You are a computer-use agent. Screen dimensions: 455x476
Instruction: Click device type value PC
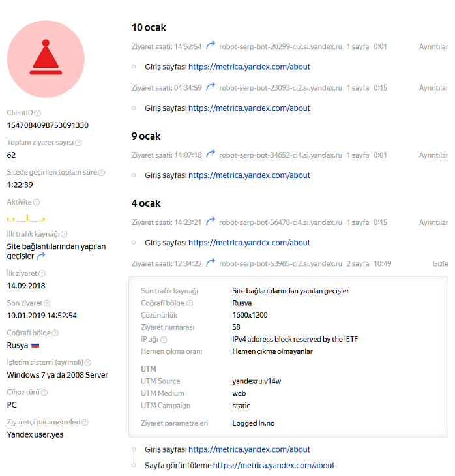[12, 405]
